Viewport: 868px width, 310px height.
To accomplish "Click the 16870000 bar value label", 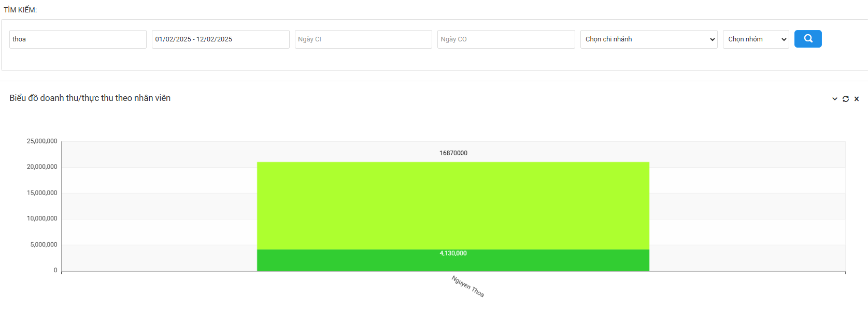I will (453, 153).
